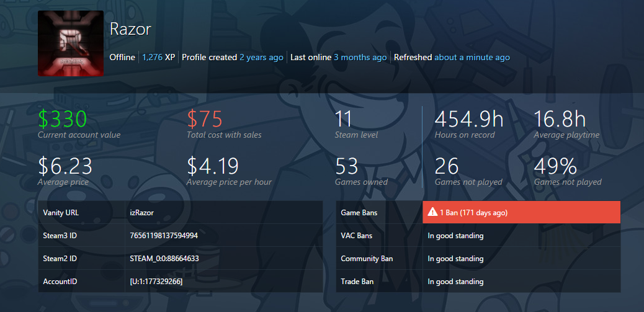Image resolution: width=644 pixels, height=312 pixels.
Task: Click the 'Community Ban' row label
Action: [x=367, y=259]
